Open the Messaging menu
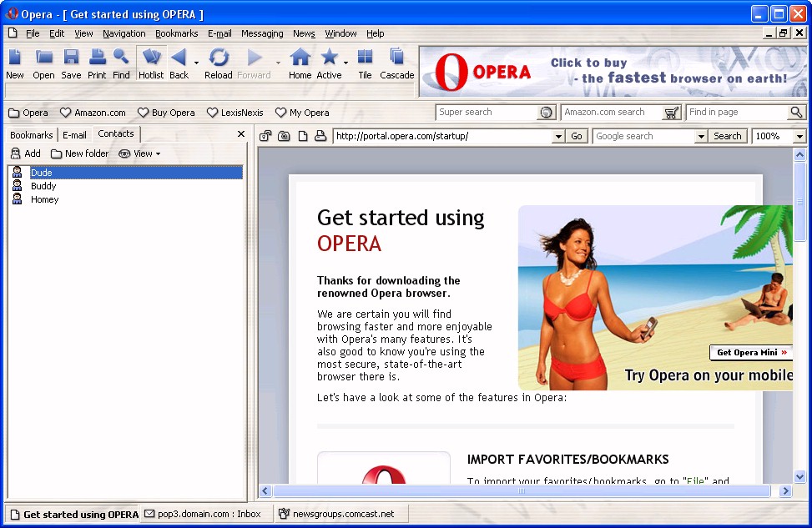The height and width of the screenshot is (528, 812). click(262, 33)
